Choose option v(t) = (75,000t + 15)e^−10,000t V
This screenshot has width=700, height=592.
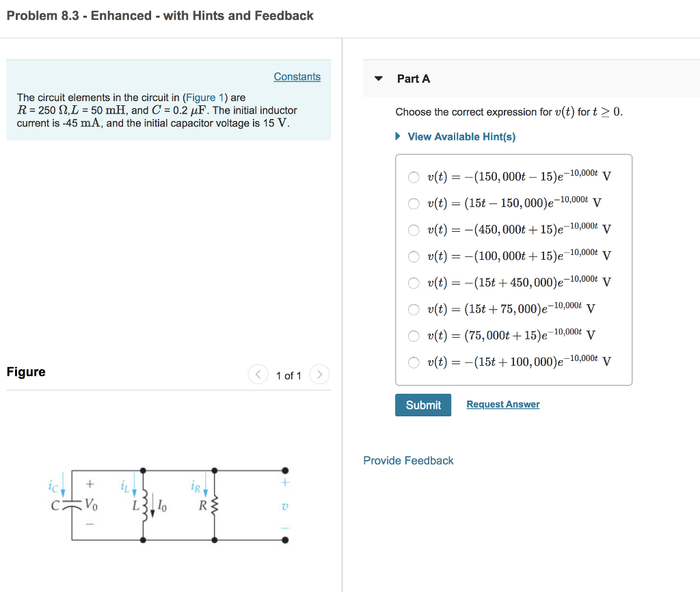click(414, 336)
